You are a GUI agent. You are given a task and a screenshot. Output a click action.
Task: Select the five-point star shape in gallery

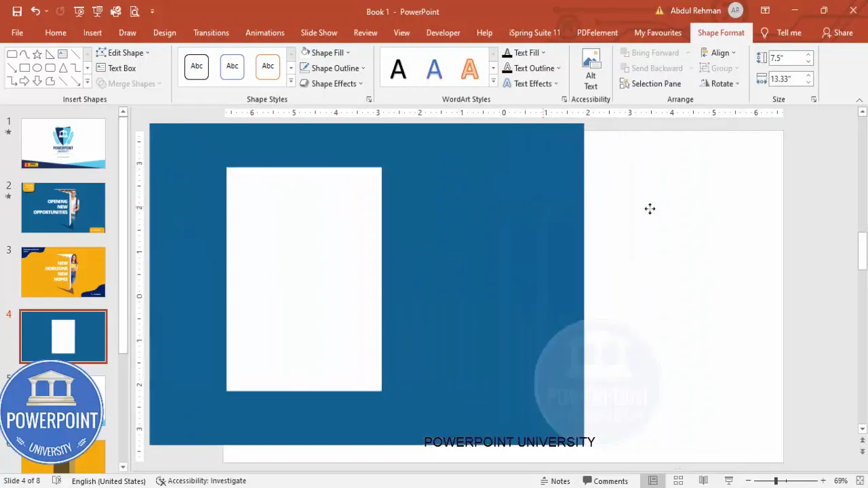point(37,54)
